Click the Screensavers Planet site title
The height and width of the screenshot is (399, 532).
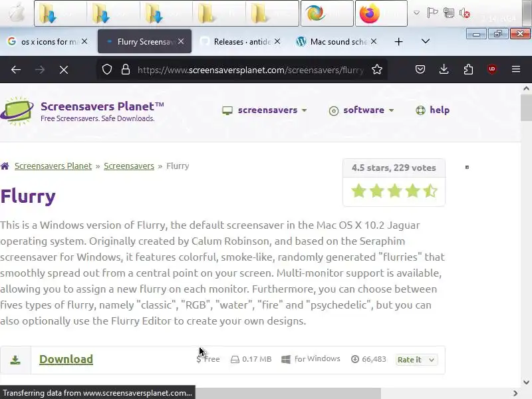[x=102, y=106]
